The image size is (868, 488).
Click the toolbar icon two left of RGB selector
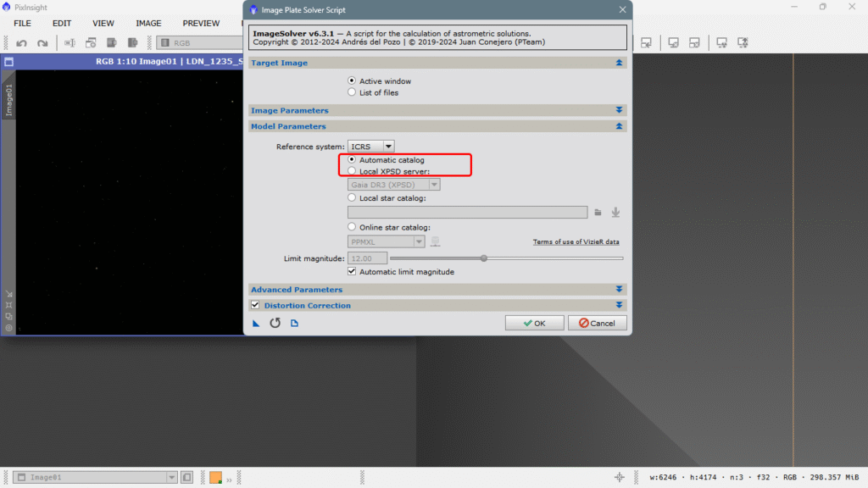tap(112, 42)
